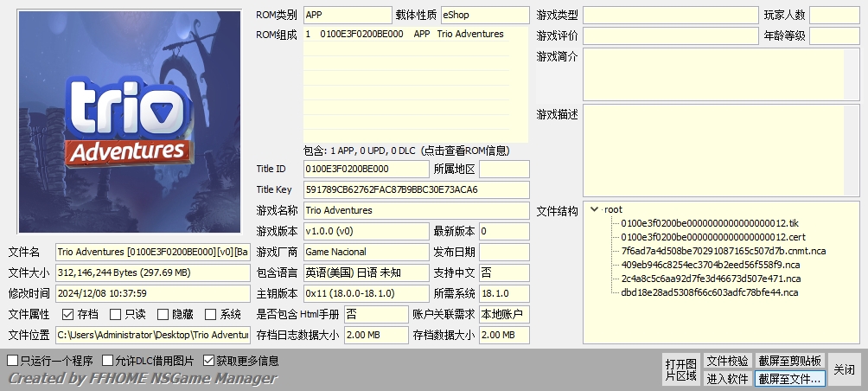This screenshot has width=868, height=391.
Task: Click 打开图片区域 button
Action: point(680,369)
